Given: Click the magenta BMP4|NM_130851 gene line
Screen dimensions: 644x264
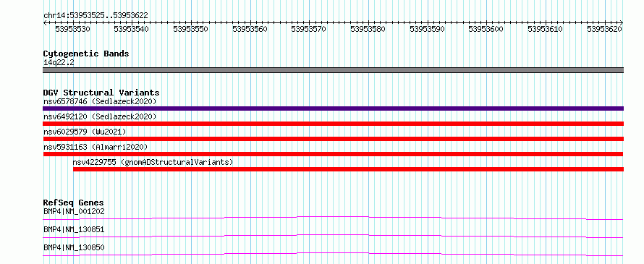Looking at the screenshot, I should [x=333, y=236].
